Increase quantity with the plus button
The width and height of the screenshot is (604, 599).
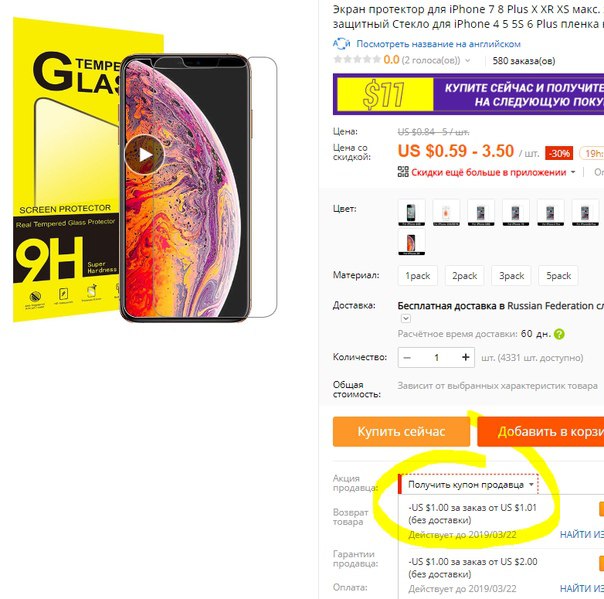pos(465,357)
